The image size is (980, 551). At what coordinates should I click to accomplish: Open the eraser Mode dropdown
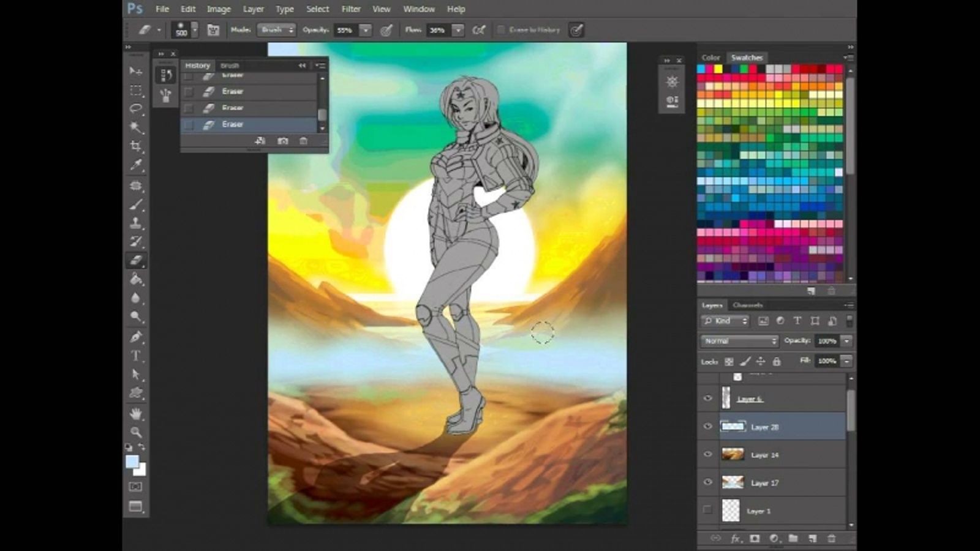click(x=276, y=30)
